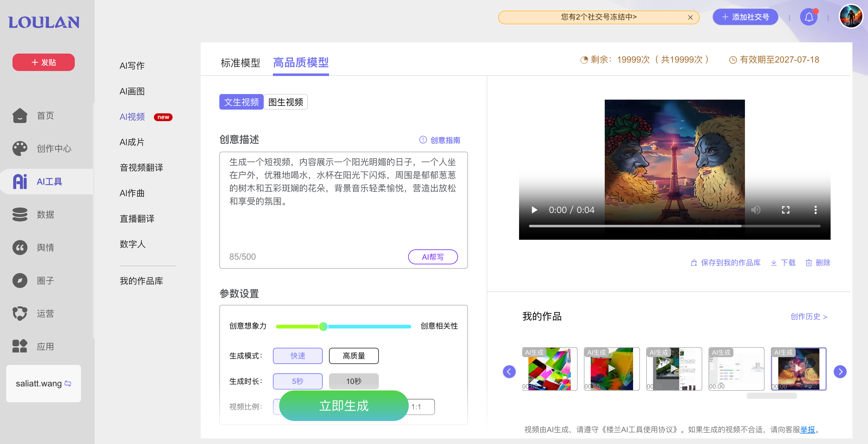868x444 pixels.
Task: Select AI工具 in sidebar
Action: tap(46, 182)
